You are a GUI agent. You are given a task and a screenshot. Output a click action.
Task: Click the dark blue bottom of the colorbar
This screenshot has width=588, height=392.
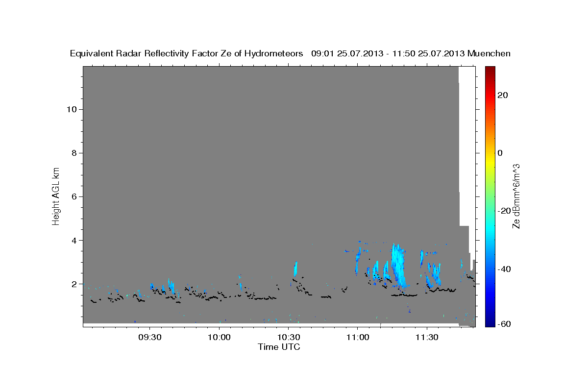point(490,322)
